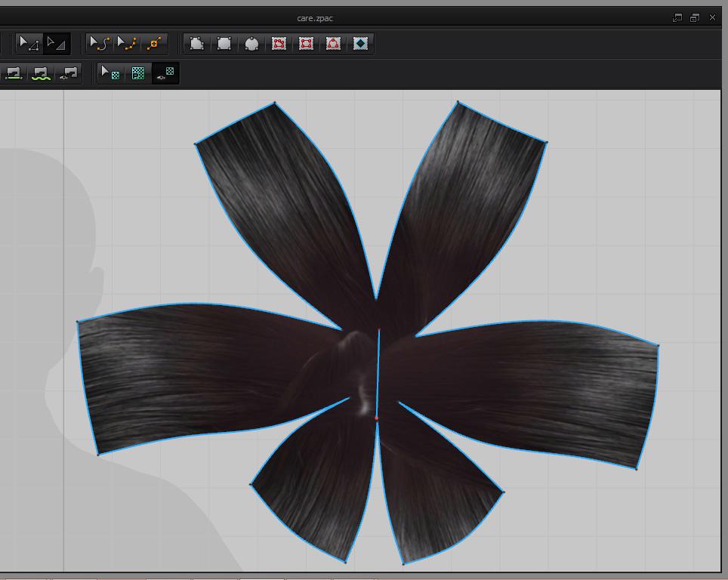The height and width of the screenshot is (580, 728).
Task: Select the Transform Pattern arrow tool
Action: 28,44
